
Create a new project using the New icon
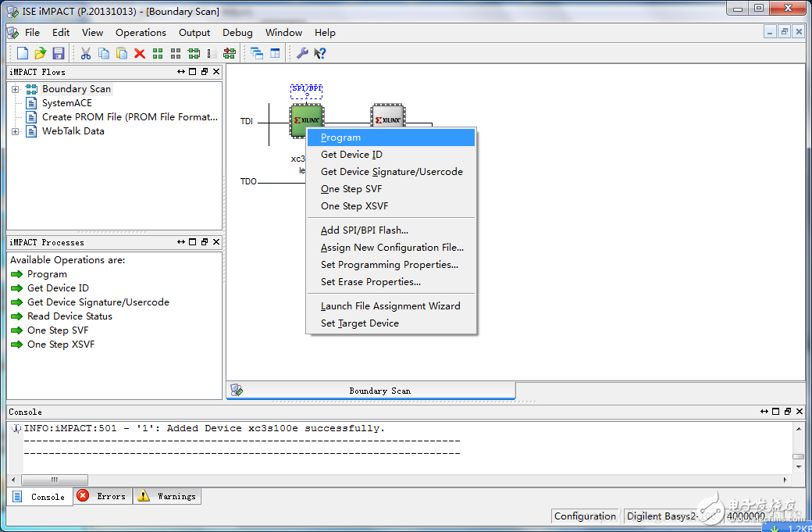point(21,52)
